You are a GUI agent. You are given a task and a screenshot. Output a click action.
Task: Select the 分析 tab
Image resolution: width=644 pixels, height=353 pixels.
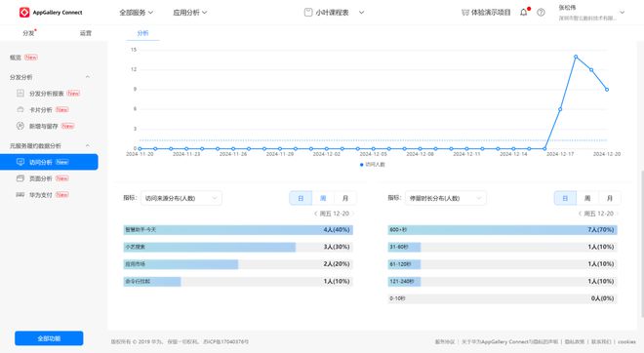(x=142, y=33)
